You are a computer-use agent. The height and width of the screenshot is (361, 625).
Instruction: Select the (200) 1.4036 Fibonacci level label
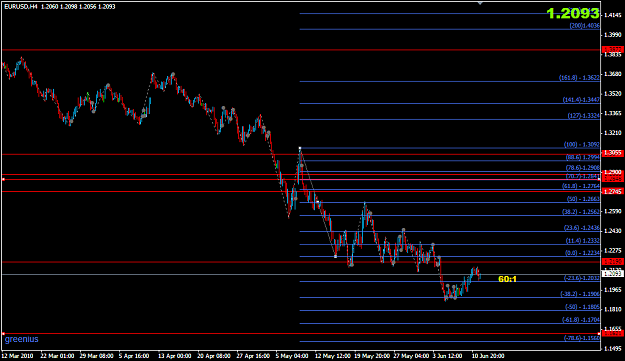(x=584, y=26)
